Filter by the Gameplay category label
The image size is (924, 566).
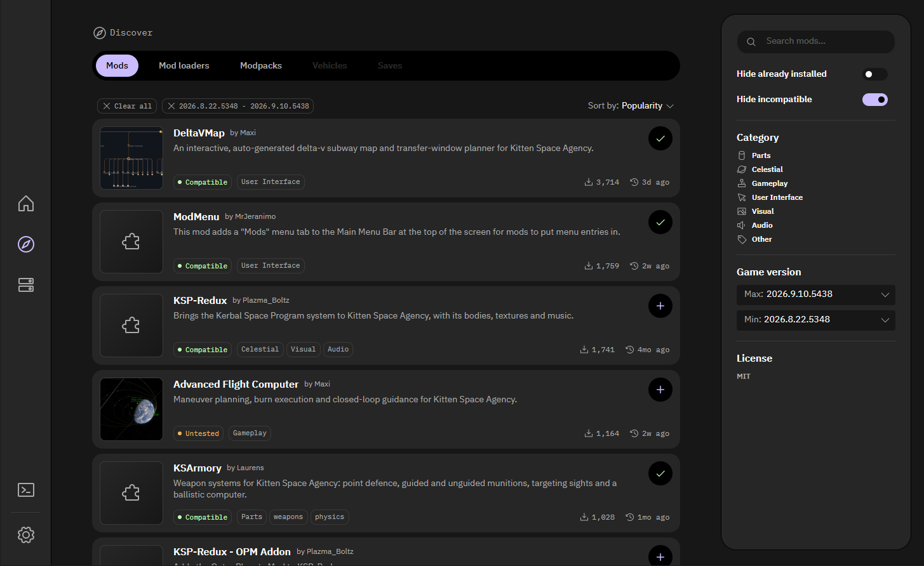click(770, 183)
